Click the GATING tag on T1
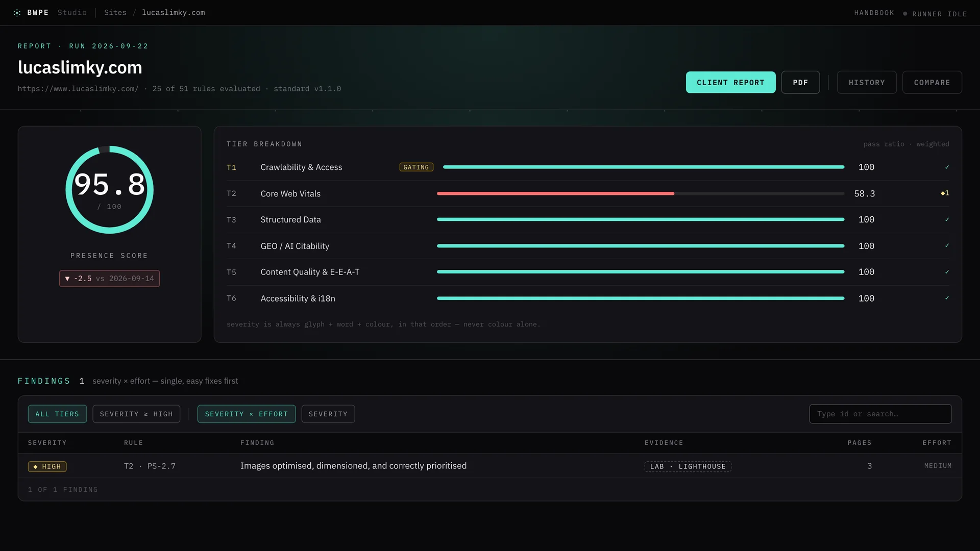 416,167
